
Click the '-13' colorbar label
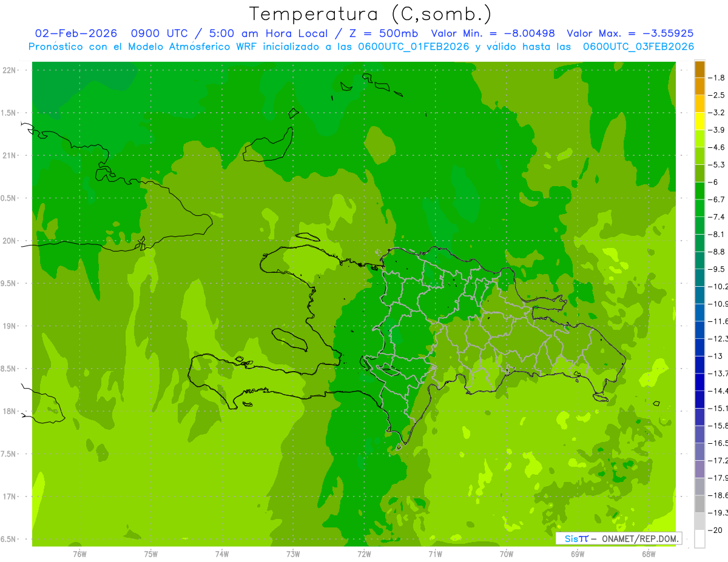click(715, 356)
